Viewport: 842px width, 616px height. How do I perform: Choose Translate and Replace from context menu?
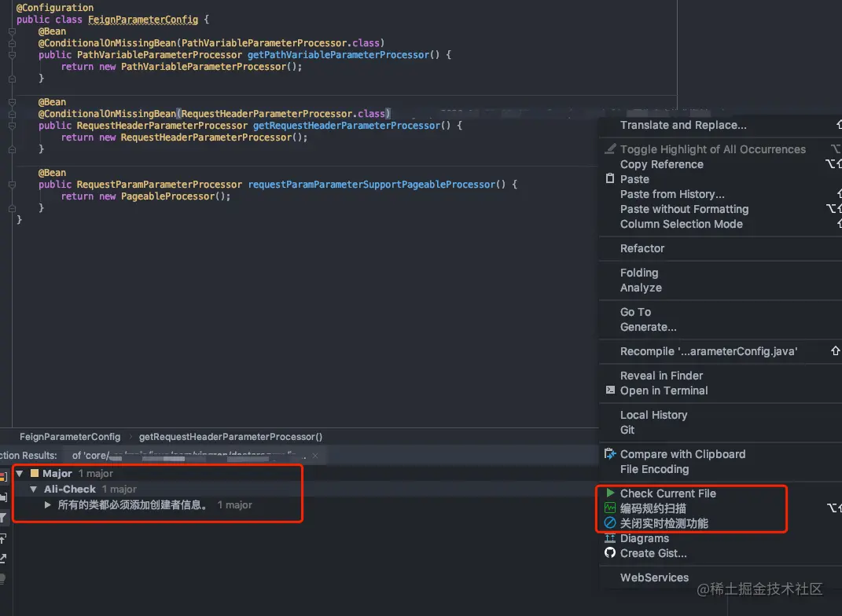click(x=683, y=125)
